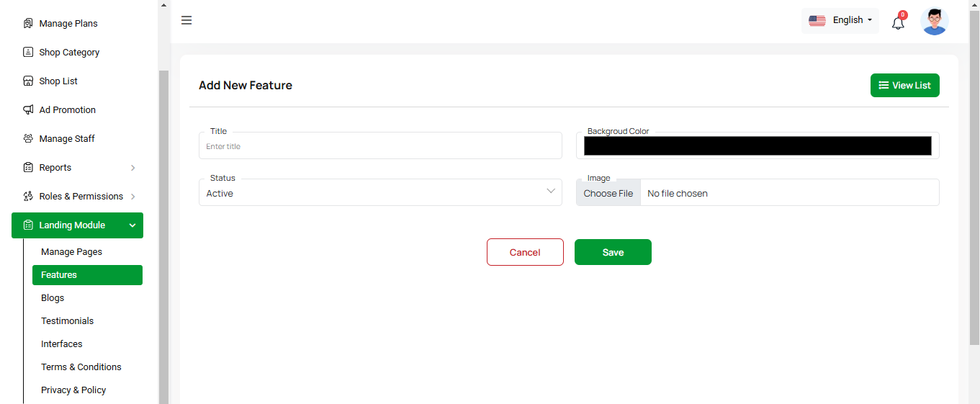Click the Shop List store icon
980x404 pixels.
(x=28, y=81)
